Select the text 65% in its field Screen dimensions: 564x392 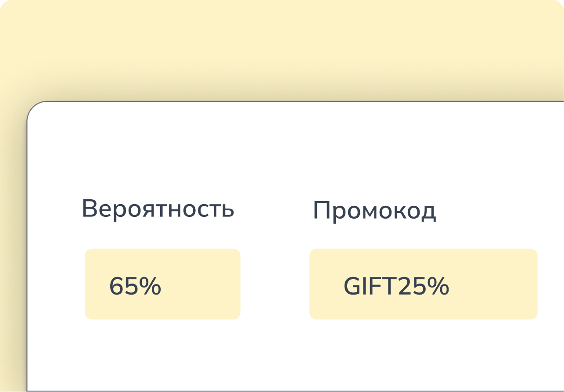click(x=135, y=285)
